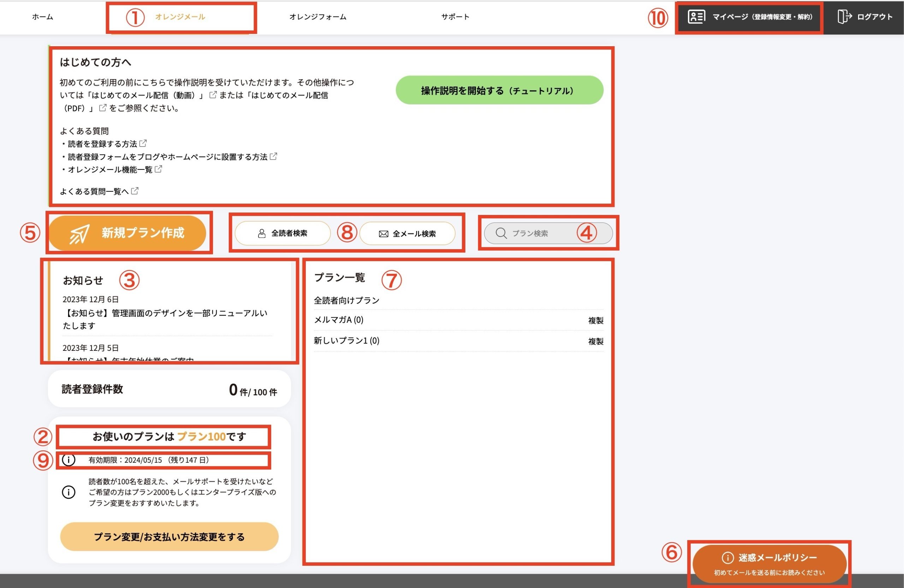The height and width of the screenshot is (588, 904).
Task: Click the info icon on 迷惑メールポリシー
Action: pos(727,558)
